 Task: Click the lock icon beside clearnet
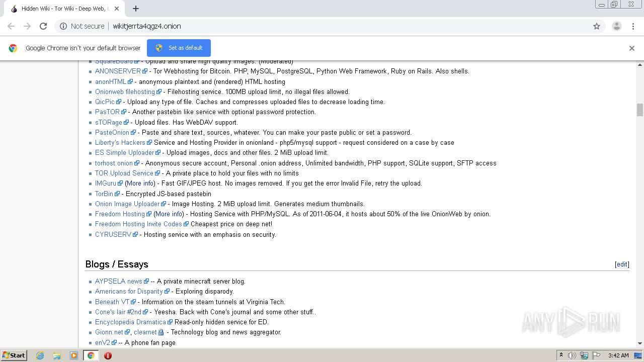coord(161,332)
